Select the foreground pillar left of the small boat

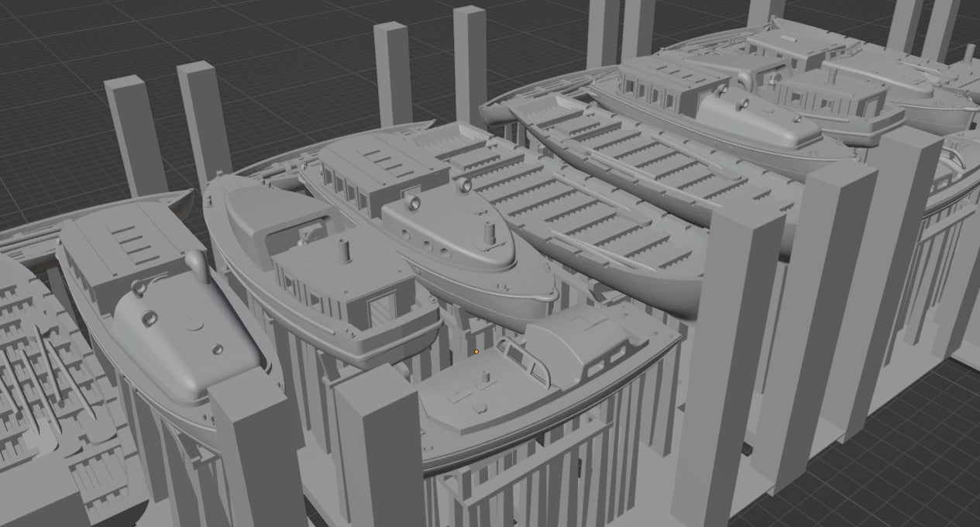381,449
